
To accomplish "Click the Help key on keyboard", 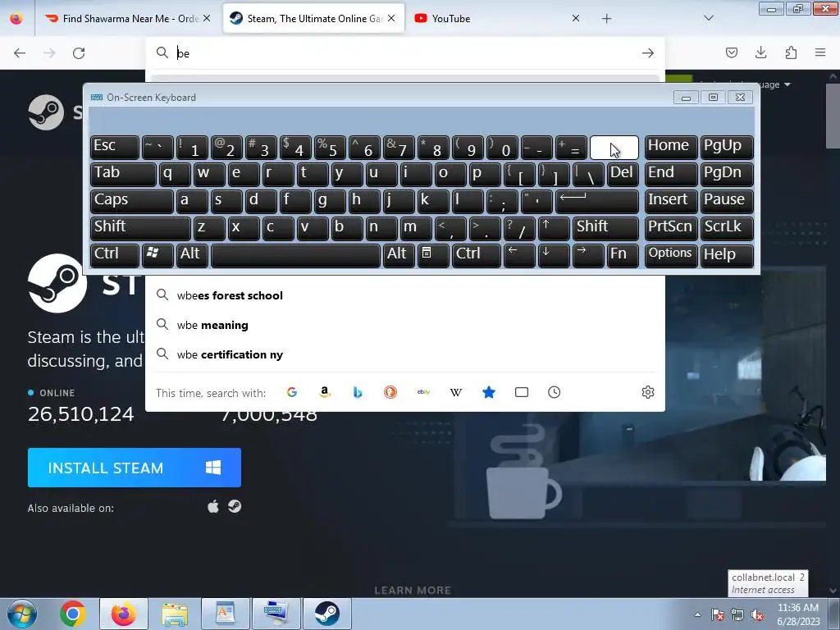I will (727, 255).
